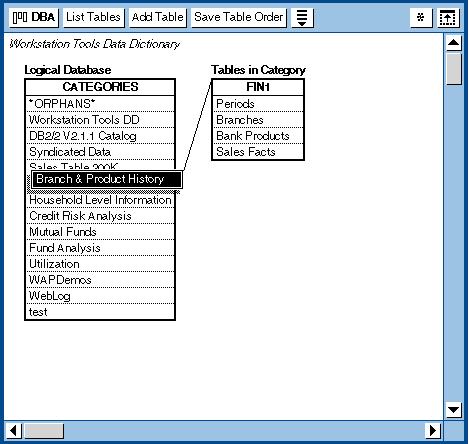Viewport: 469px width, 444px height.
Task: Click the Add Table button
Action: (157, 17)
